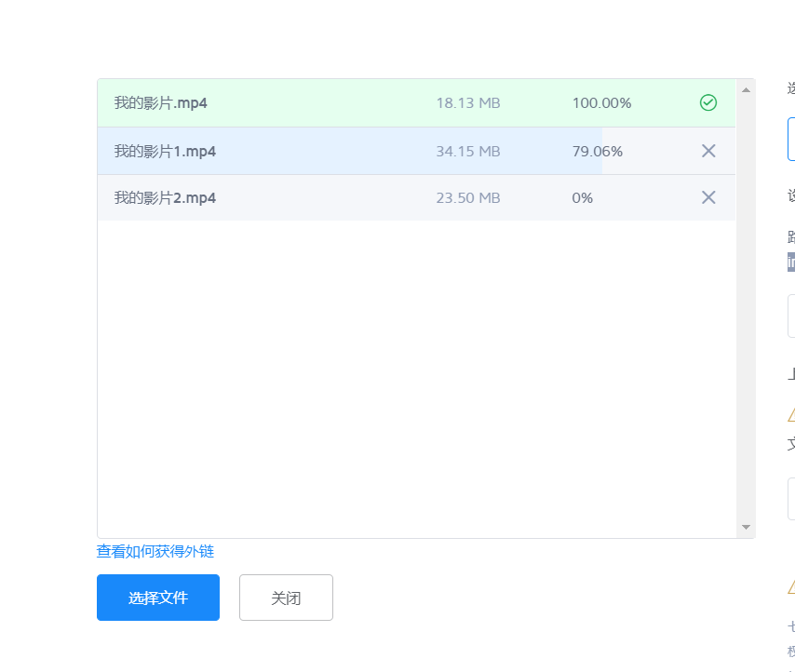Remove 我的影片2.mp4 from upload queue
This screenshot has width=795, height=672.
pos(708,197)
